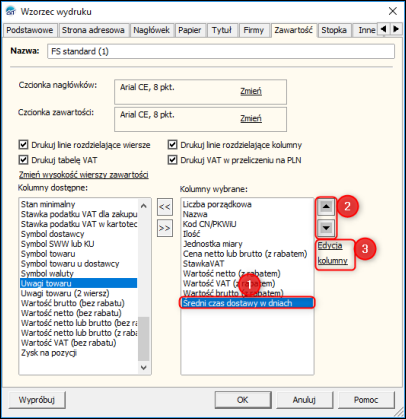The width and height of the screenshot is (406, 419).
Task: Open the Tytuł tab
Action: click(x=222, y=30)
